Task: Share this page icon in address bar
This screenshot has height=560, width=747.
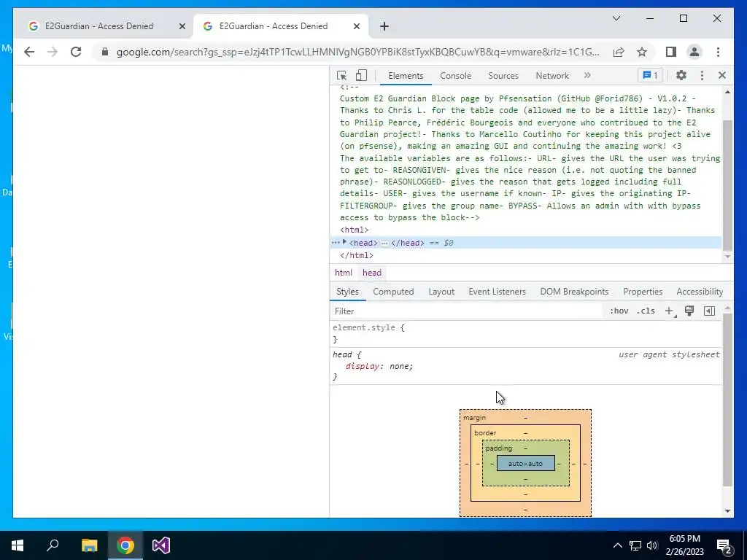Action: click(619, 52)
